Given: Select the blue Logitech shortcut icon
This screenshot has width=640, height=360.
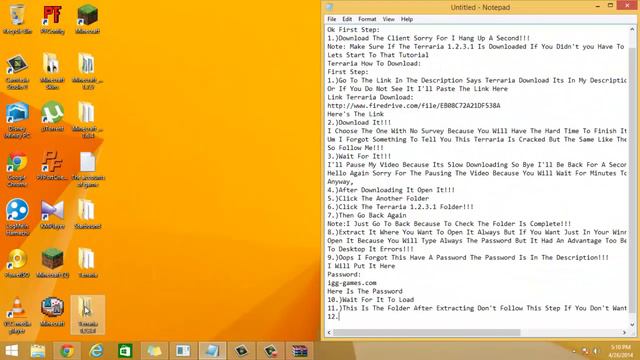Looking at the screenshot, I should (17, 217).
